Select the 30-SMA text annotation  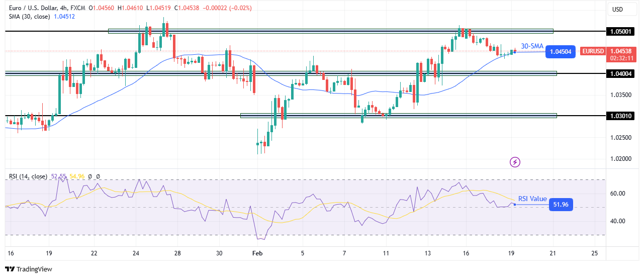tap(532, 45)
